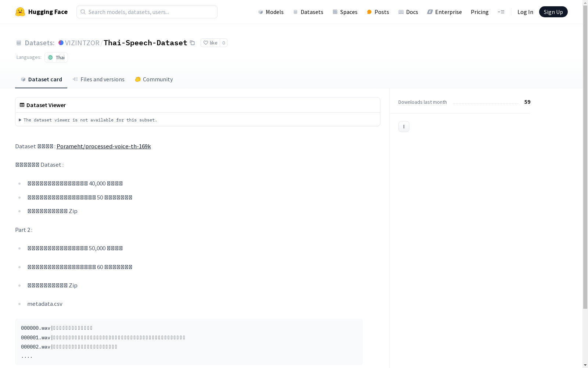Click Log In link
588x368 pixels.
[x=525, y=12]
